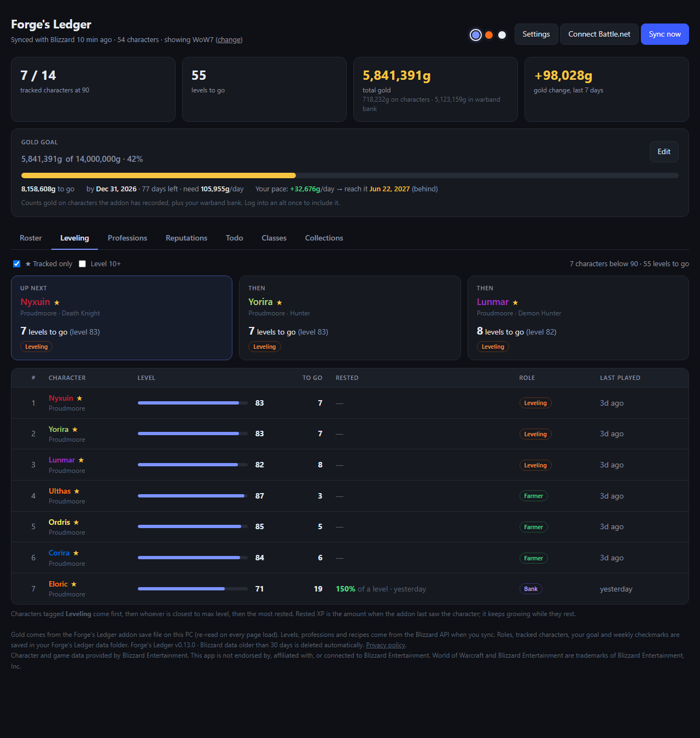Open the Reputations tab
This screenshot has width=700, height=738.
186,238
